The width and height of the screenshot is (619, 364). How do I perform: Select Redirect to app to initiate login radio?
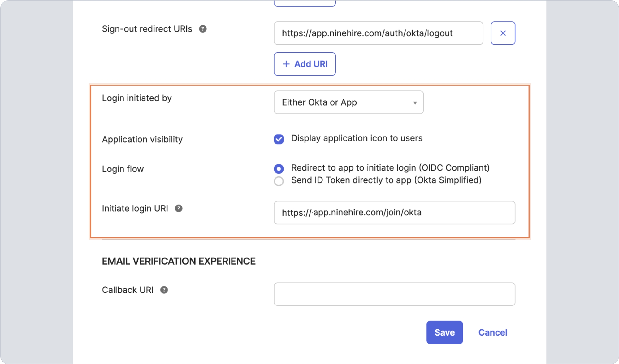click(x=279, y=169)
